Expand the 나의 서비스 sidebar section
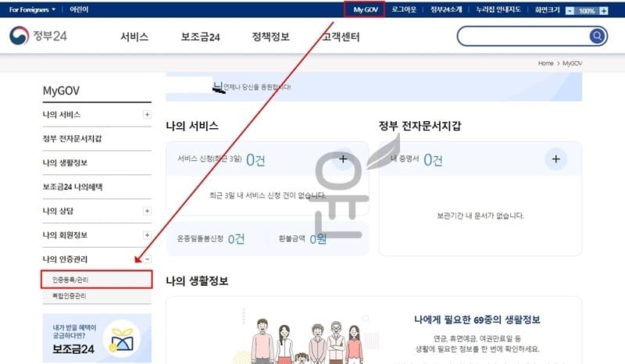Screen dimensions: 625x364 point(147,115)
